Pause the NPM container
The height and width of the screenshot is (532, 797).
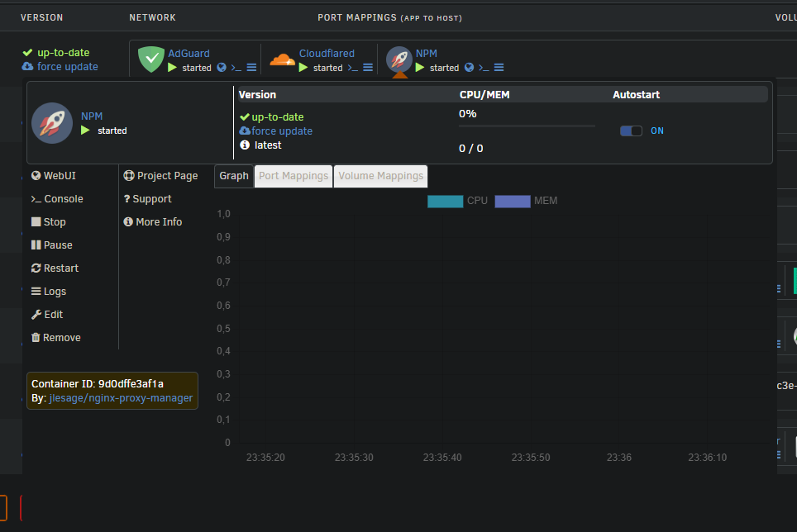(52, 245)
